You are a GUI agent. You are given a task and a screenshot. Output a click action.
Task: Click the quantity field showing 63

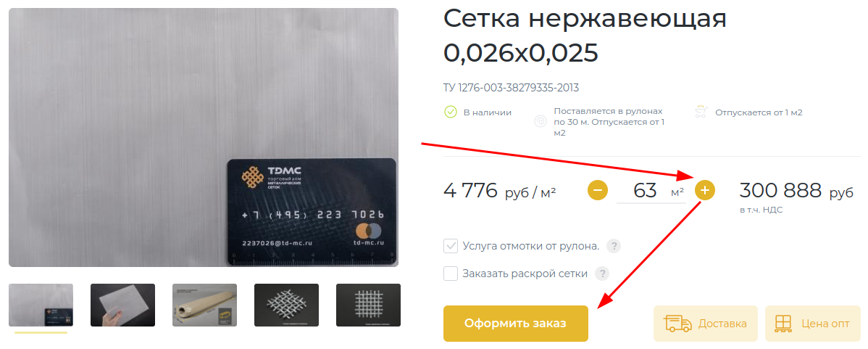[x=651, y=192]
